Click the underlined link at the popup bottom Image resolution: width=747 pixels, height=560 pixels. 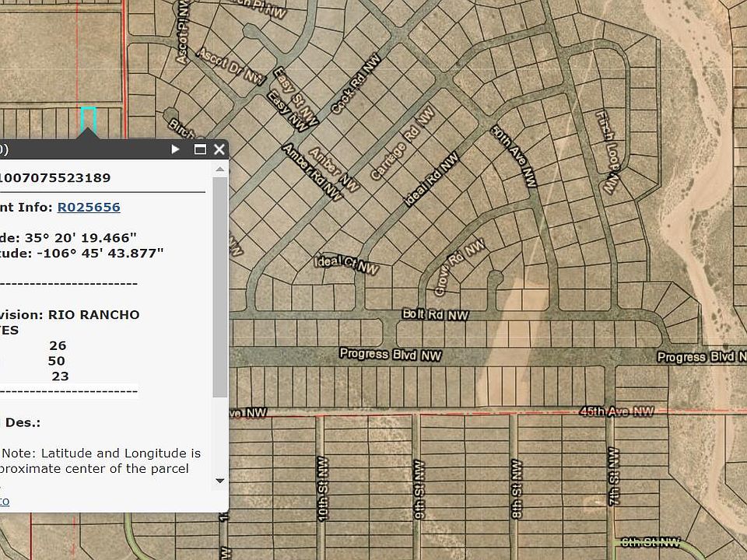tap(4, 502)
